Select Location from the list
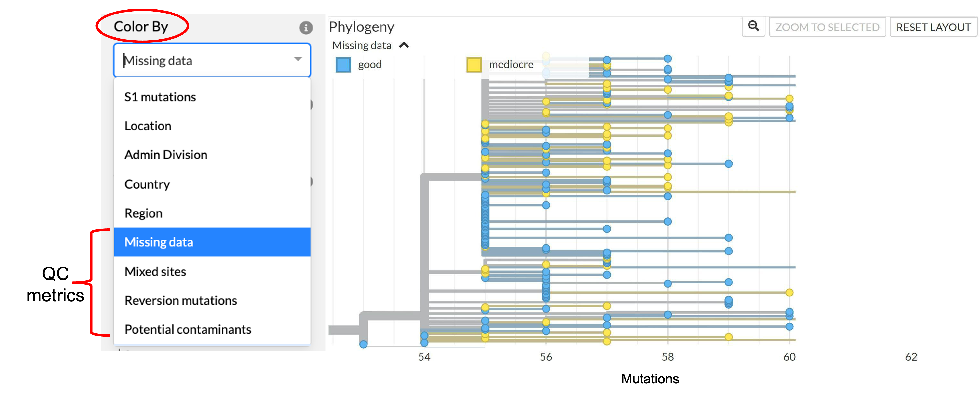This screenshot has width=980, height=395. [x=148, y=126]
